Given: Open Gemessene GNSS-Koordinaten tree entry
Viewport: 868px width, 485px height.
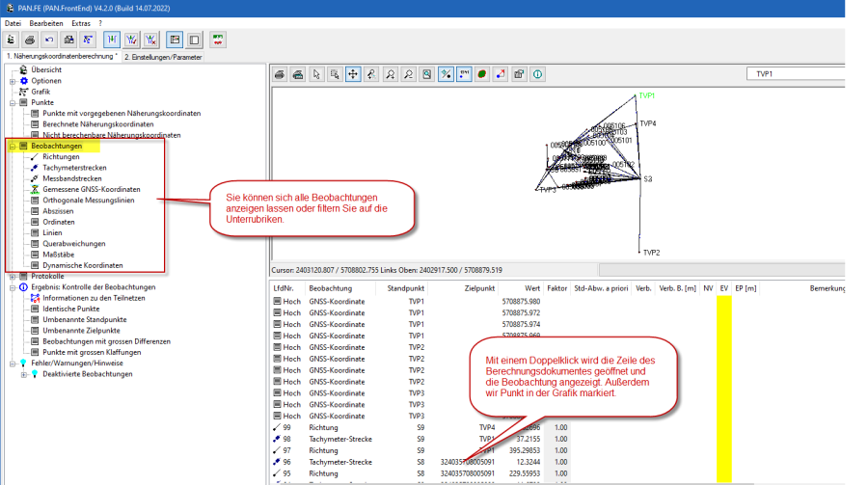Looking at the screenshot, I should 91,189.
